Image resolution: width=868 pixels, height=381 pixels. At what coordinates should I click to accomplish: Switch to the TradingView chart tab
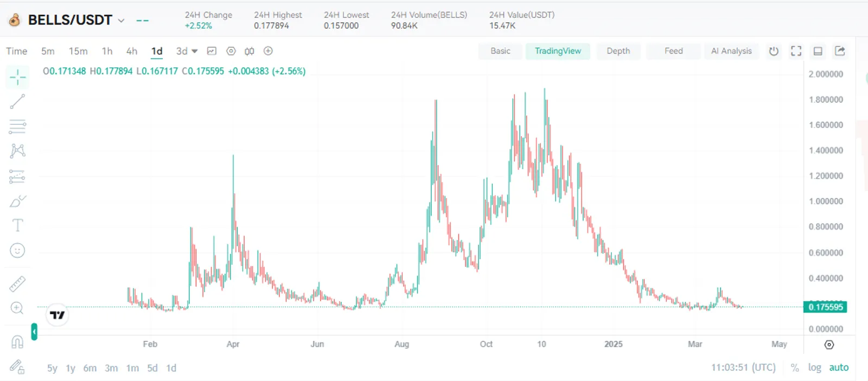(558, 51)
